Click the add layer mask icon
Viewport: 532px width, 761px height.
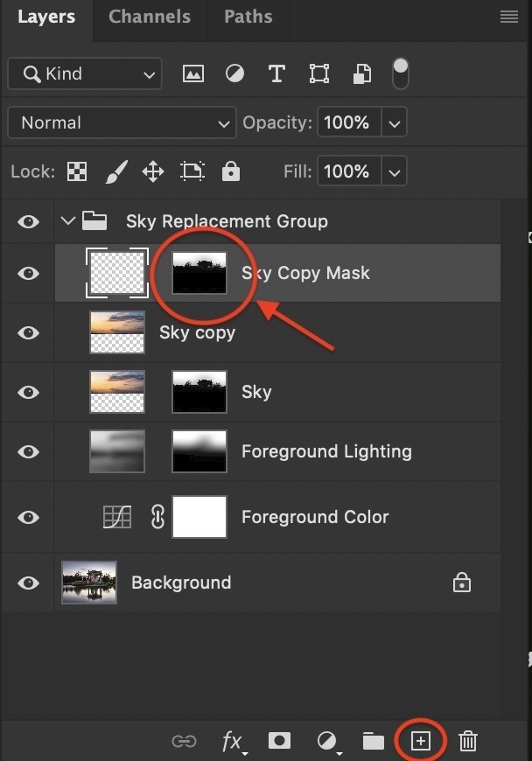click(279, 741)
